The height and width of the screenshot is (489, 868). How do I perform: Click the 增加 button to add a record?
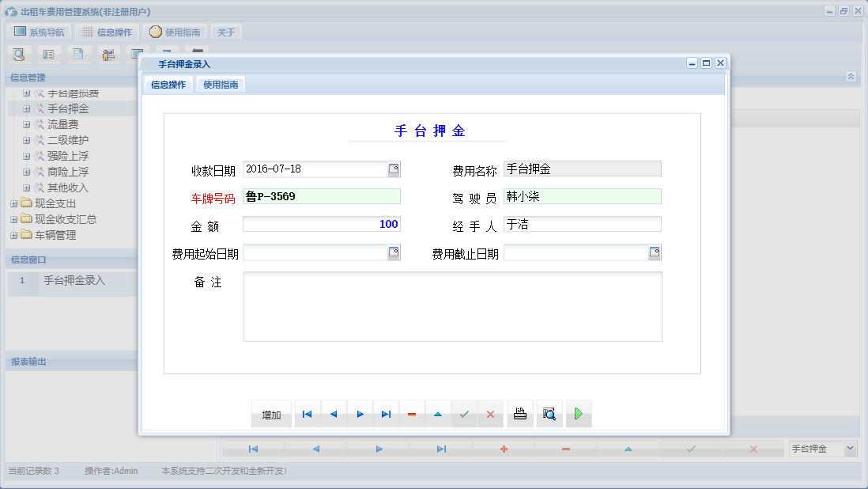coord(271,413)
